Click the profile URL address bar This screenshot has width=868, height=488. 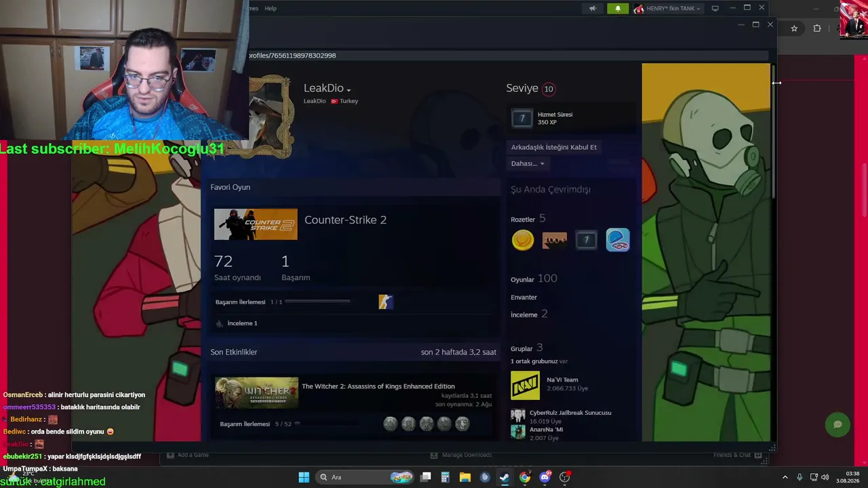click(509, 56)
